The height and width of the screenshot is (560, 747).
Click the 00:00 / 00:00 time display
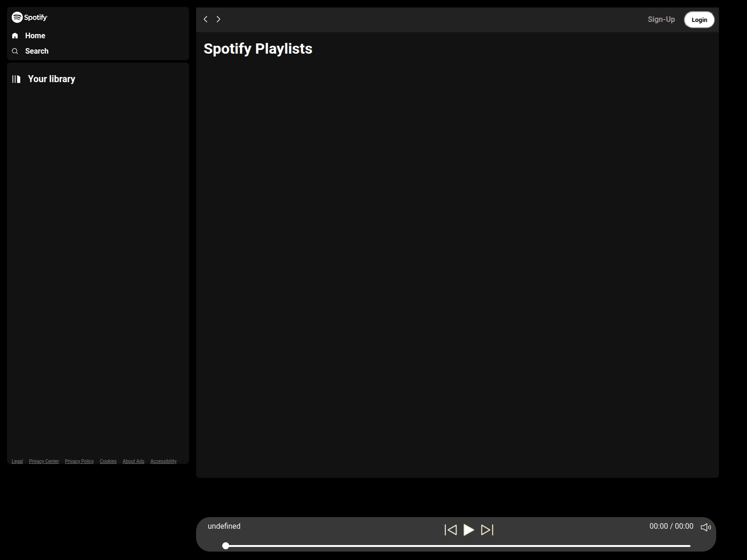pos(671,526)
